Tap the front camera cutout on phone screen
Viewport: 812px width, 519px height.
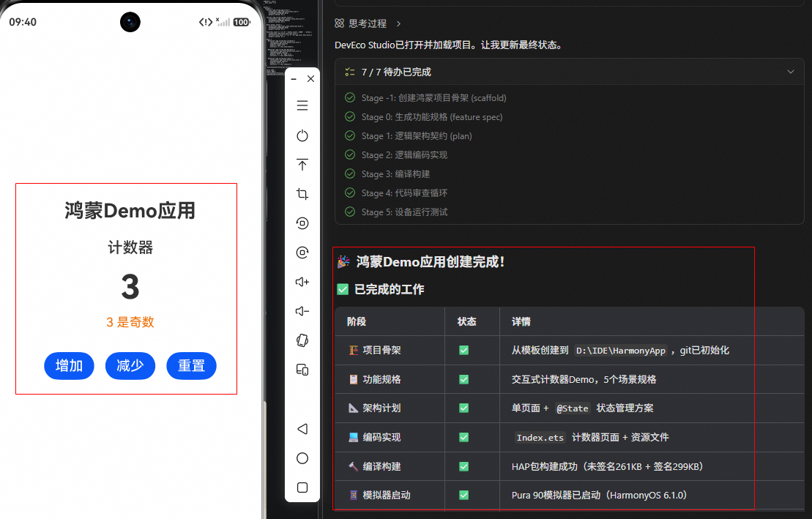coord(130,22)
